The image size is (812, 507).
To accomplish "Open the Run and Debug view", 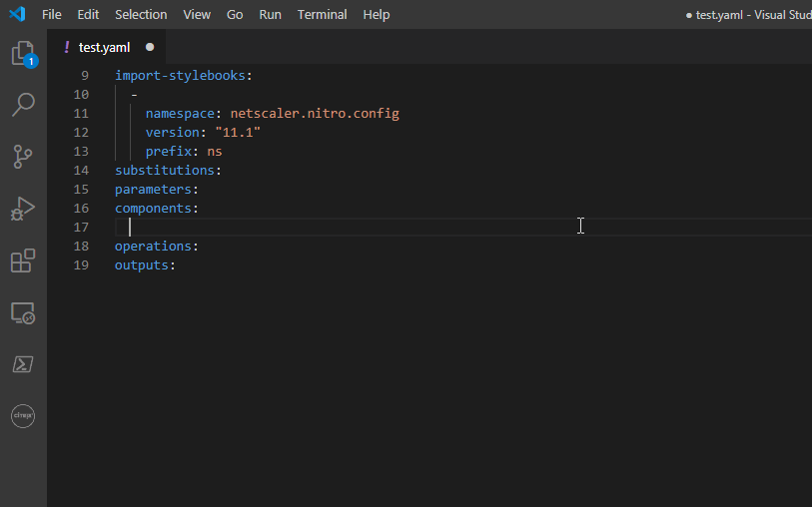I will tap(23, 209).
